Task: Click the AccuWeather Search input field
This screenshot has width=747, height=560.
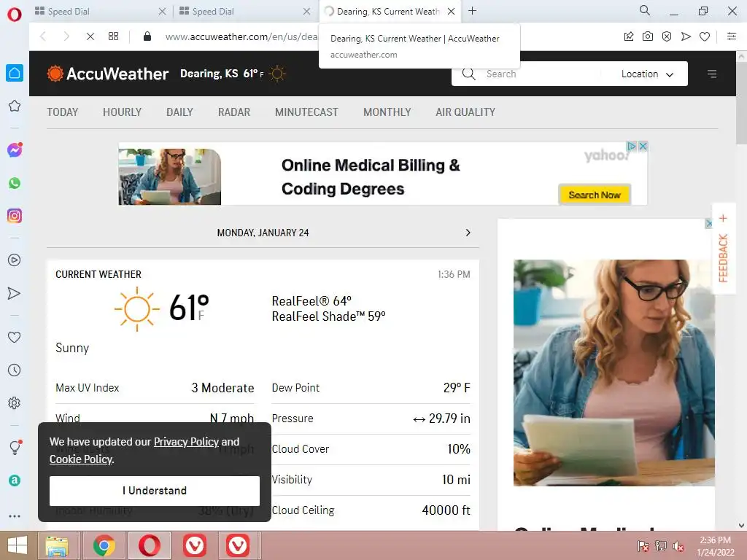Action: pyautogui.click(x=541, y=74)
